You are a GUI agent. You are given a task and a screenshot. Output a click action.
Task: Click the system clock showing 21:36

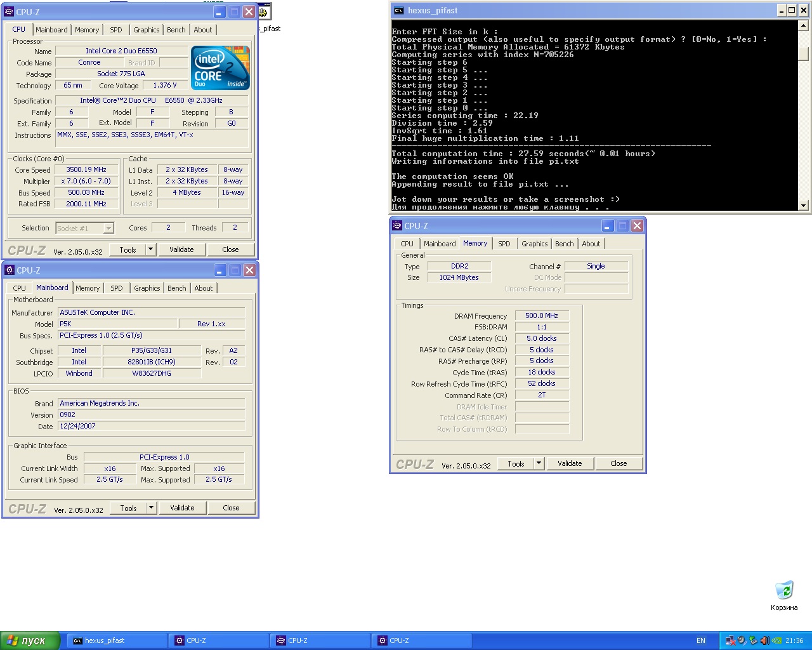794,640
